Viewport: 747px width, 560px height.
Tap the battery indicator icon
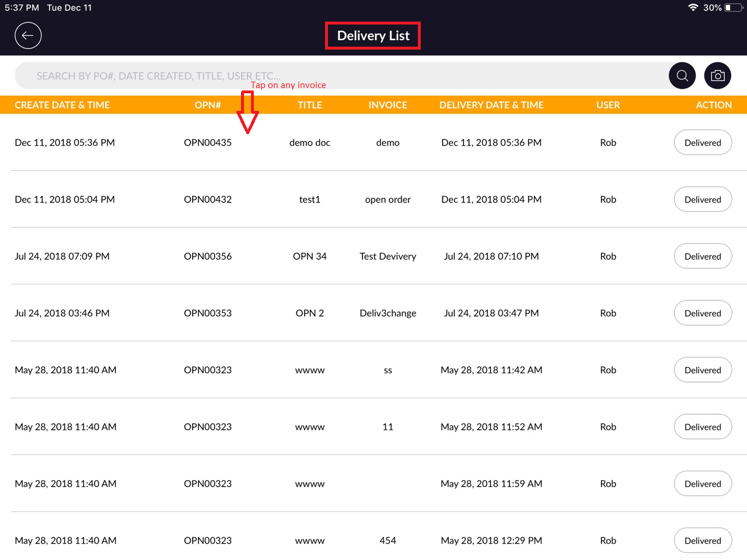(732, 8)
